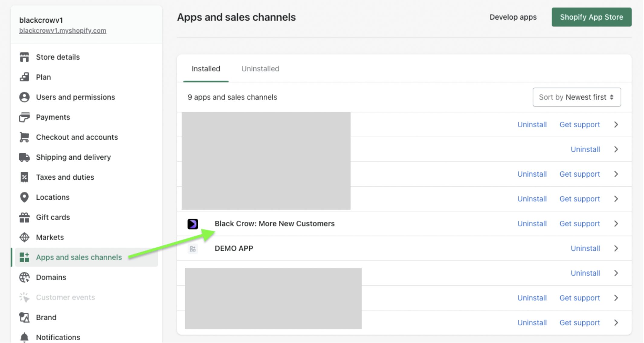This screenshot has height=343, width=644.
Task: Click the Locations pin icon
Action: [x=24, y=197]
